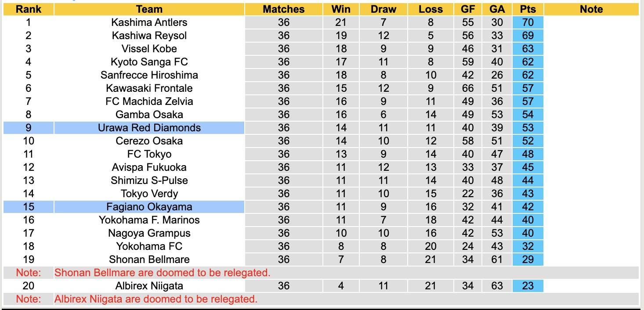Screen dimensions: 644x310
Task: Sort by the Matches column header
Action: click(284, 9)
